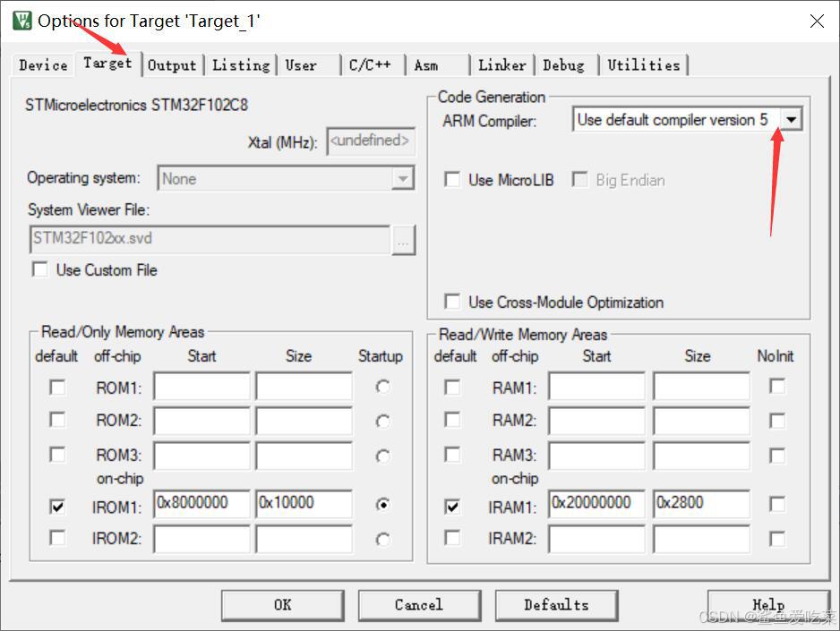Screen dimensions: 840x631
Task: Switch to the Linker tab
Action: [502, 65]
